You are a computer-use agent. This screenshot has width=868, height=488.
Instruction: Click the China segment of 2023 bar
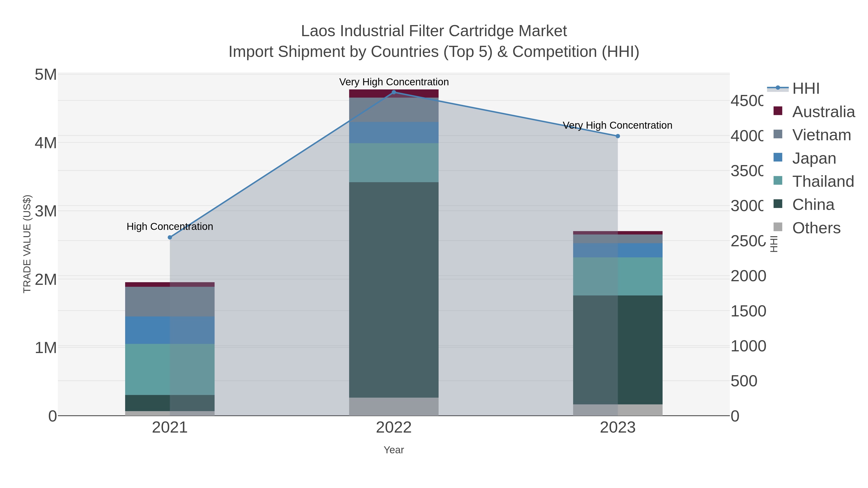618,350
